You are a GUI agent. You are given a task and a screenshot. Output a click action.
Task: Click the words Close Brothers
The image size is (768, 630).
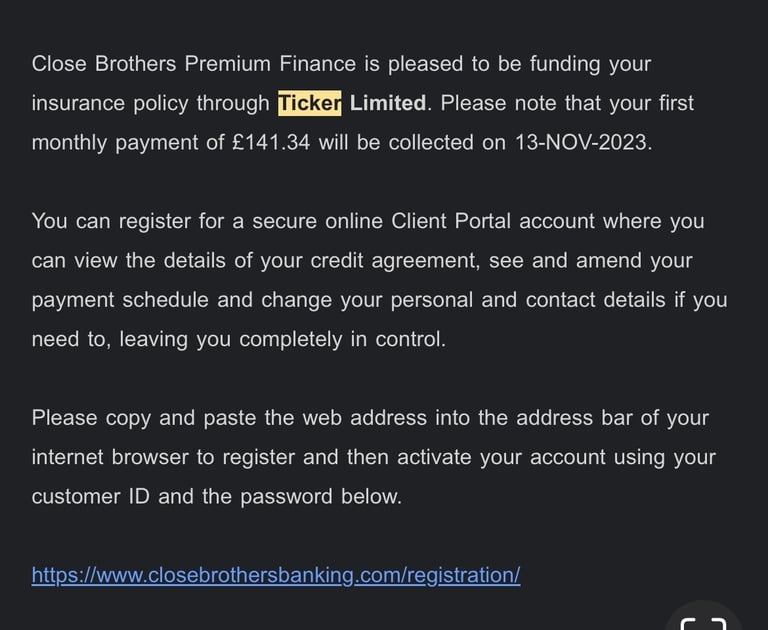tap(104, 64)
